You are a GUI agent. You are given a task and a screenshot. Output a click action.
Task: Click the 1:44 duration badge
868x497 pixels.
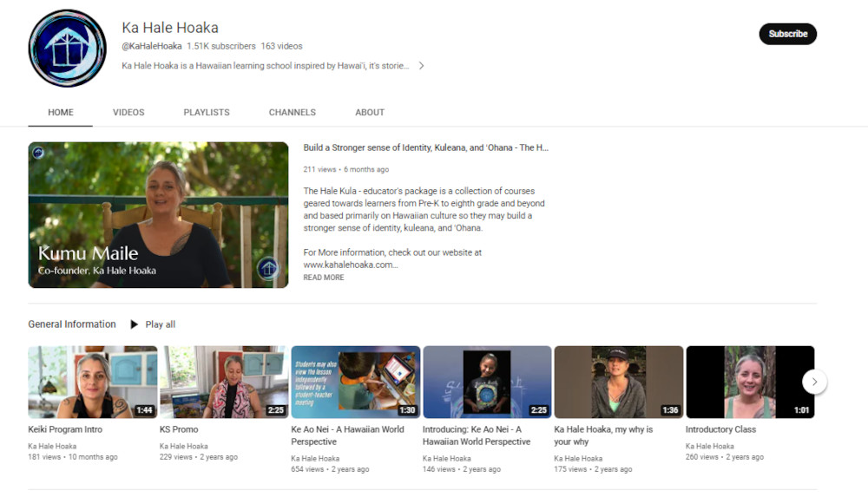(x=144, y=410)
